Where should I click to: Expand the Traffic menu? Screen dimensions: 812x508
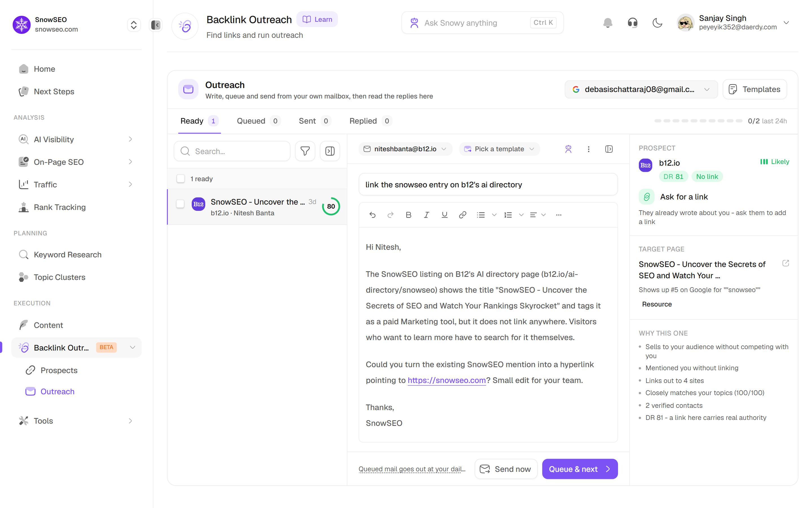pyautogui.click(x=130, y=184)
